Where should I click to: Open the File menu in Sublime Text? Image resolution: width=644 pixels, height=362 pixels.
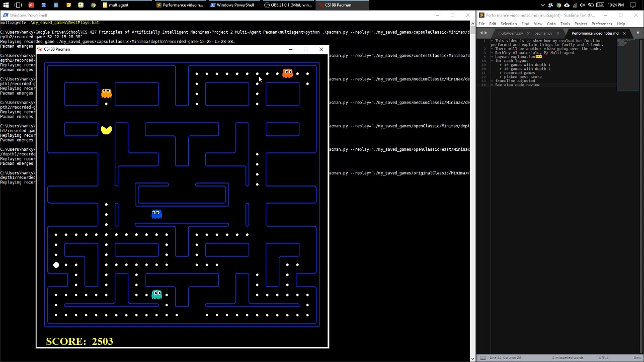point(481,24)
